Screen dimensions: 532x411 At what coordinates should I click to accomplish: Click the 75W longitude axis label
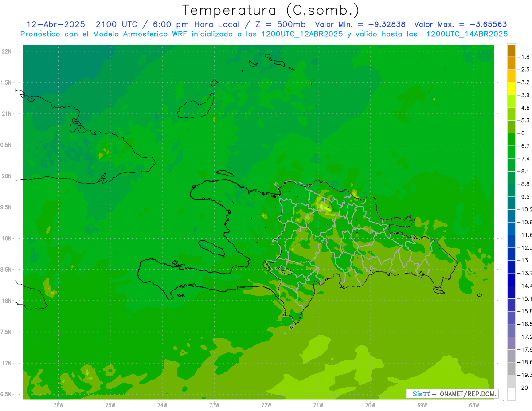[110, 405]
